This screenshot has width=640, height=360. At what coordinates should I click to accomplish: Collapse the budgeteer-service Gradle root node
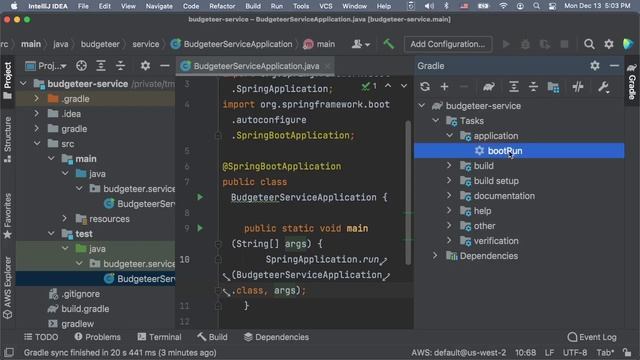422,106
